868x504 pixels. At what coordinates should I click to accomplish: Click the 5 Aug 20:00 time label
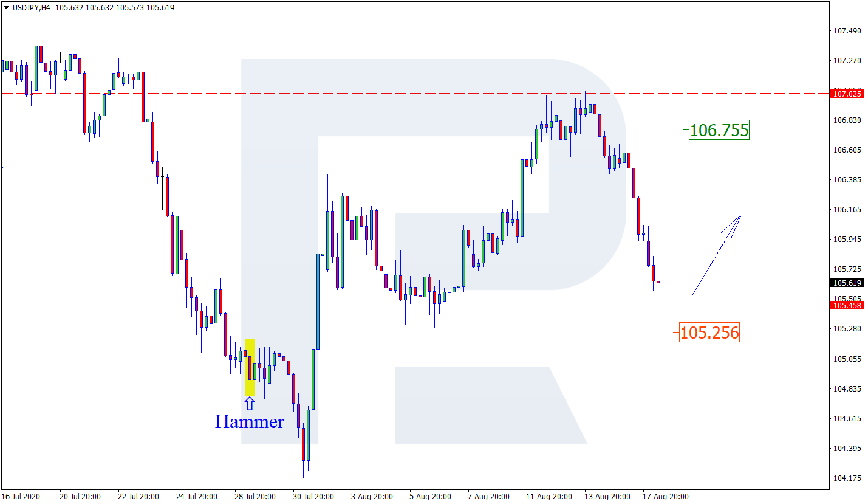pos(430,497)
